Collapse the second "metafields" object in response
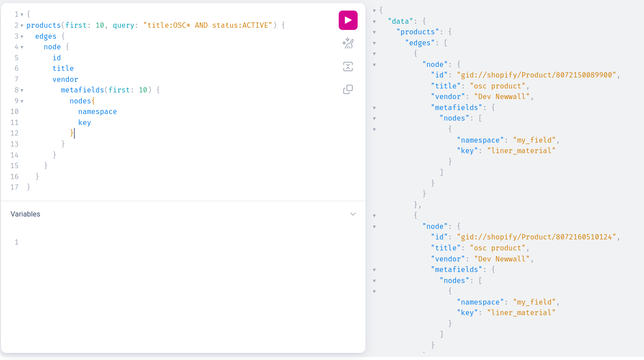This screenshot has height=360, width=644. pos(374,270)
